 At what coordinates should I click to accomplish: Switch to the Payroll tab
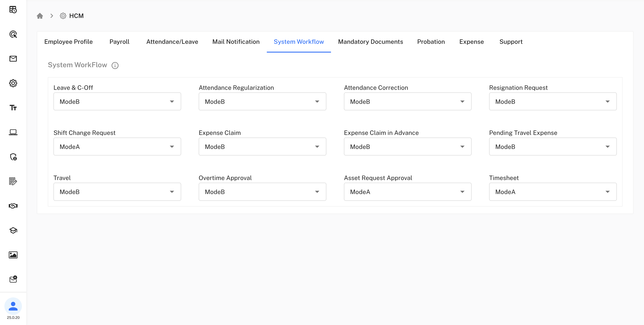tap(119, 42)
